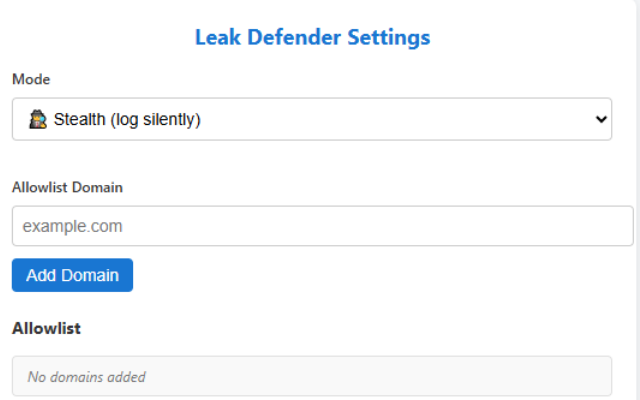Click the Allowlist section heading
640x400 pixels.
point(46,328)
